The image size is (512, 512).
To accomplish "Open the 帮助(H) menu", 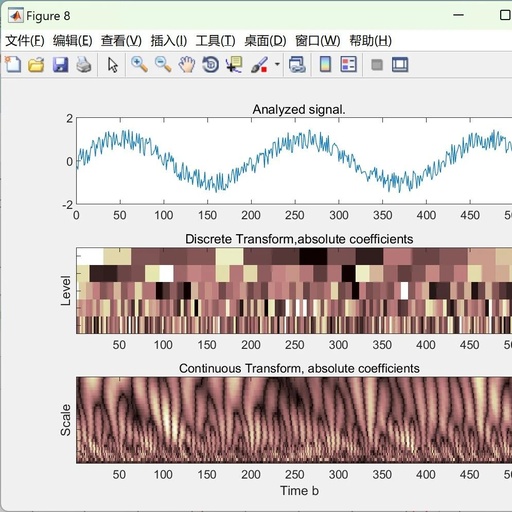I will click(370, 41).
